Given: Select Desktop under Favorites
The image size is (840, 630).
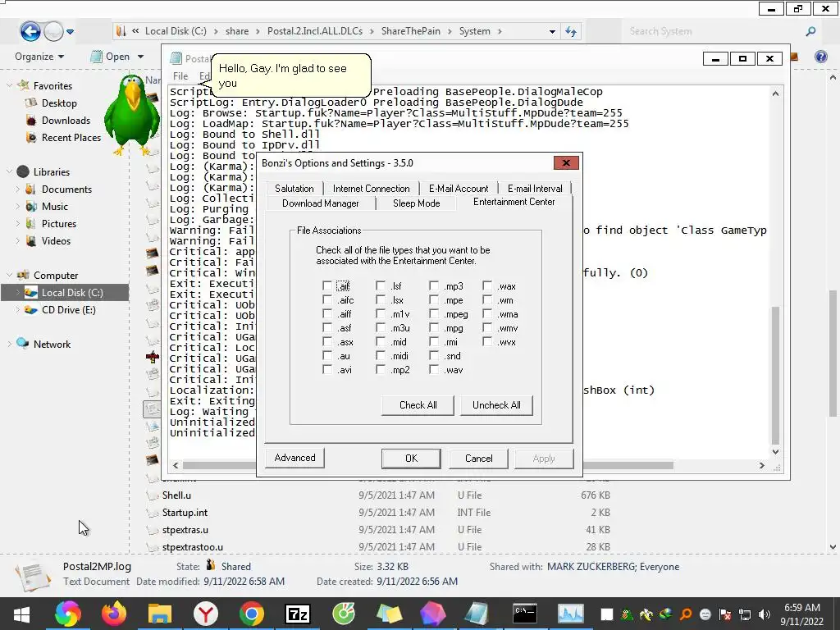Looking at the screenshot, I should pyautogui.click(x=59, y=103).
